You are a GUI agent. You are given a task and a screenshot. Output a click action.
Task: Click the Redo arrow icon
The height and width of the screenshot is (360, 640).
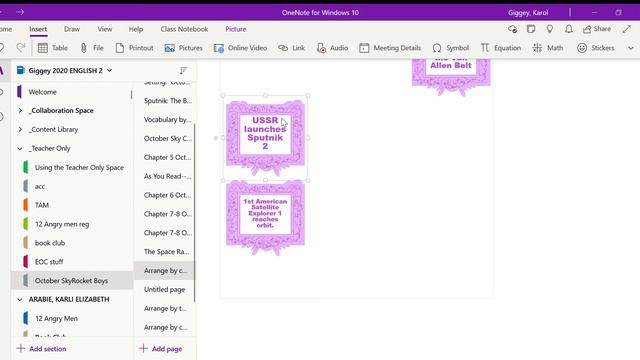tap(21, 48)
